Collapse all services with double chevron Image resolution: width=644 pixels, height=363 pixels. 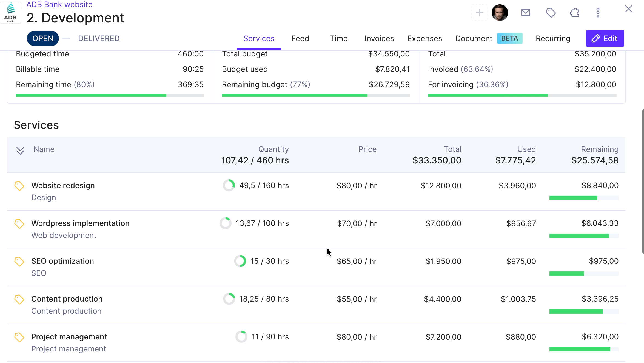point(20,151)
